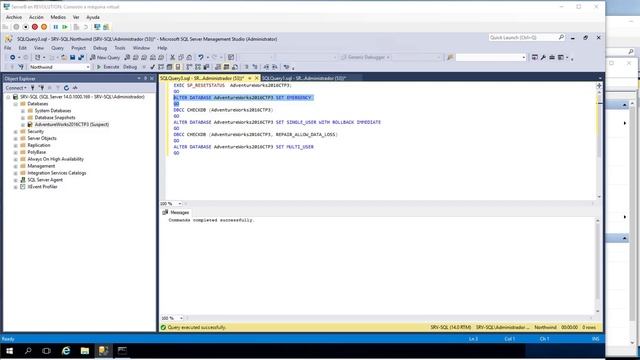Click the green Start icon in VM toolbar
Image resolution: width=640 pixels, height=360 pixels.
tap(65, 27)
